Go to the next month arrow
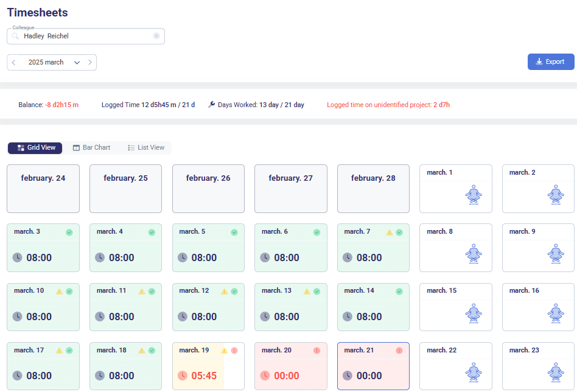 click(90, 62)
